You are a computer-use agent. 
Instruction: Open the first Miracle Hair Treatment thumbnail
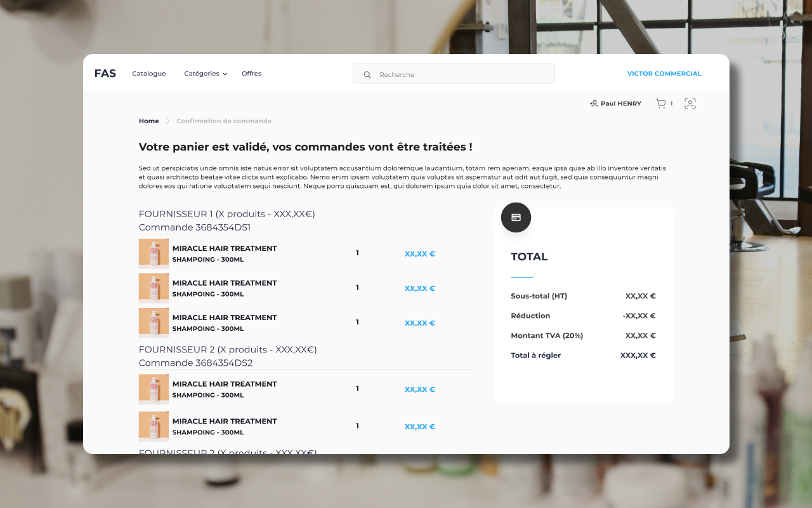(153, 253)
